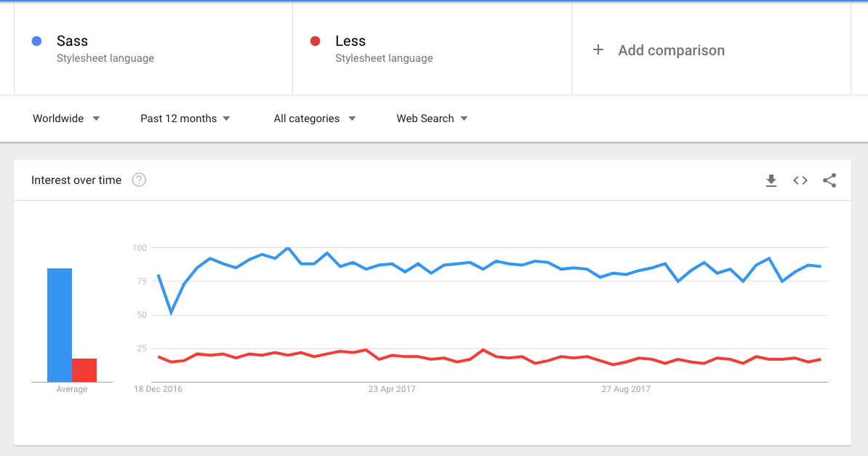
Task: Expand the Past 12 months dropdown
Action: pos(185,119)
